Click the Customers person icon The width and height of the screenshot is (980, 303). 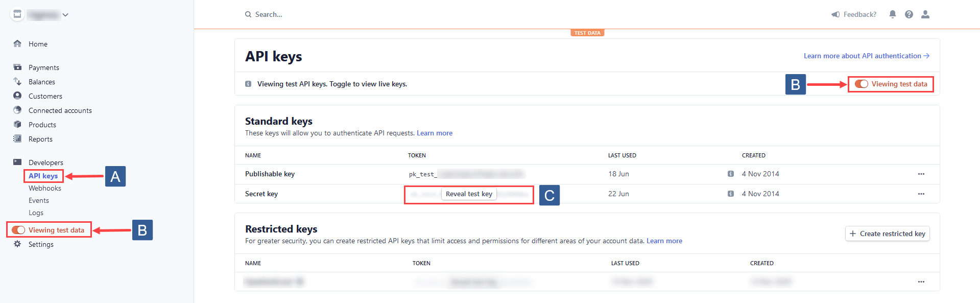(17, 96)
